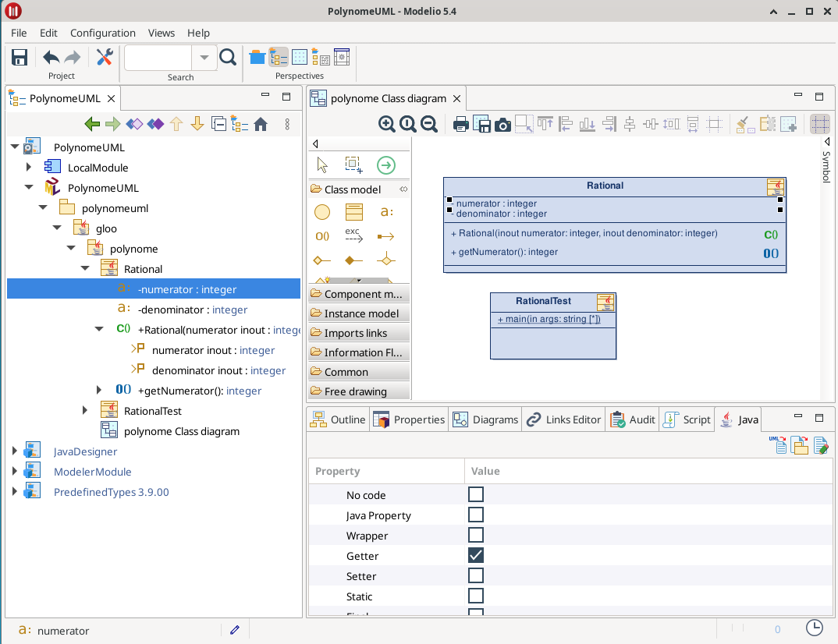Screen dimensions: 838x644
Task: Open the Views menu
Action: coord(162,33)
